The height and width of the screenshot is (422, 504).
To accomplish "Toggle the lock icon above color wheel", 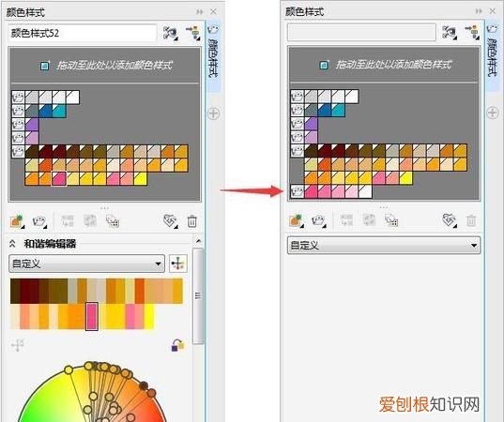I will click(177, 345).
